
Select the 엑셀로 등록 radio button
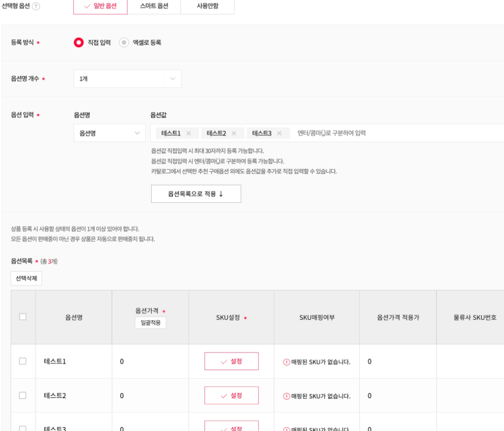point(124,43)
